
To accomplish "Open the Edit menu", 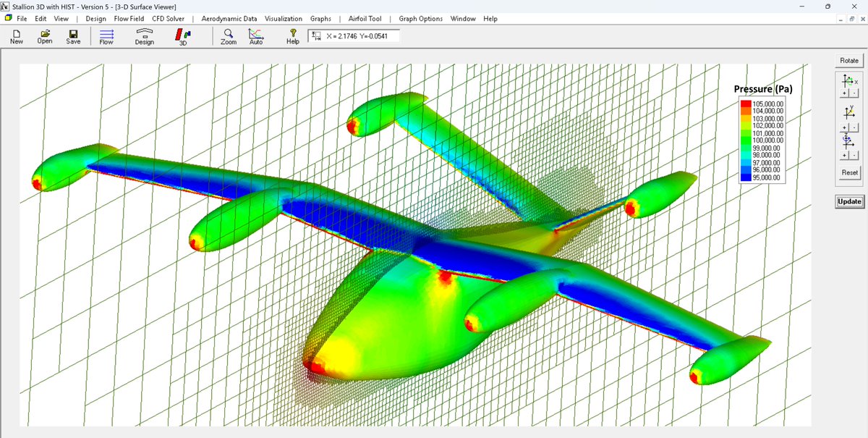I will coord(41,18).
